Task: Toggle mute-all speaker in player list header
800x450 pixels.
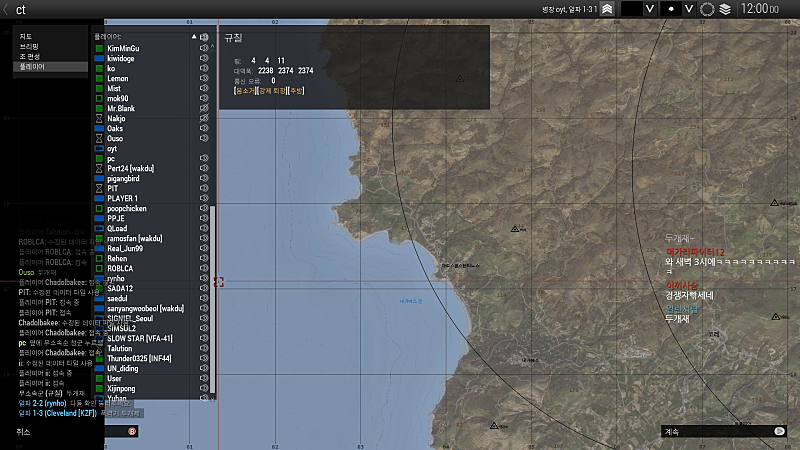Action: [x=204, y=37]
